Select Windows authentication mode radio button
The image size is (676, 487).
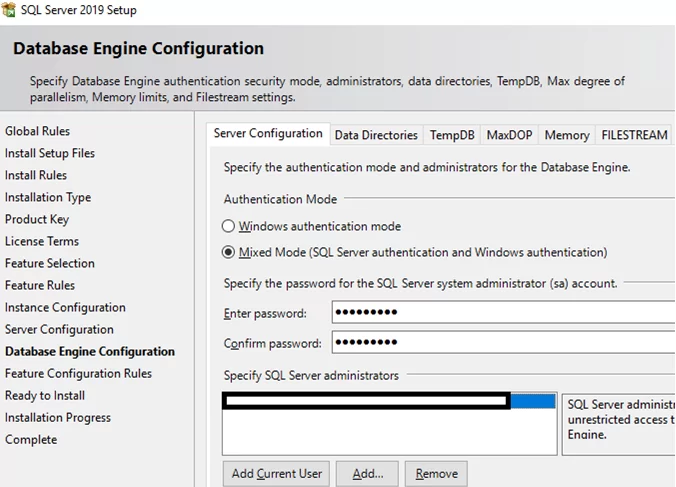[229, 227]
